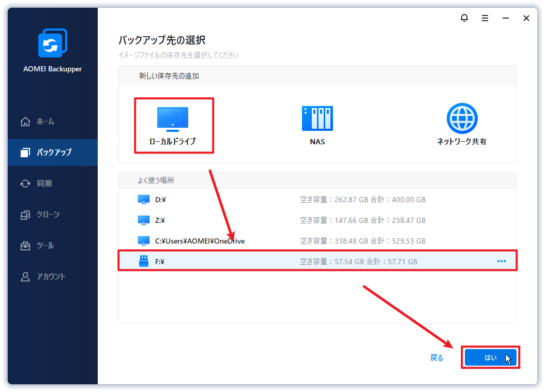Image resolution: width=545 pixels, height=392 pixels.
Task: Select the Z:¥ drive row
Action: [317, 220]
